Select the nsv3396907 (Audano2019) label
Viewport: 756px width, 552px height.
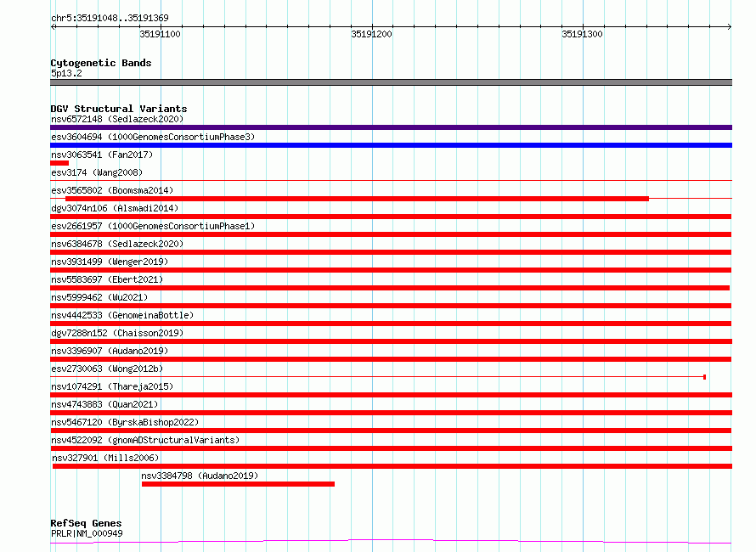coord(110,351)
